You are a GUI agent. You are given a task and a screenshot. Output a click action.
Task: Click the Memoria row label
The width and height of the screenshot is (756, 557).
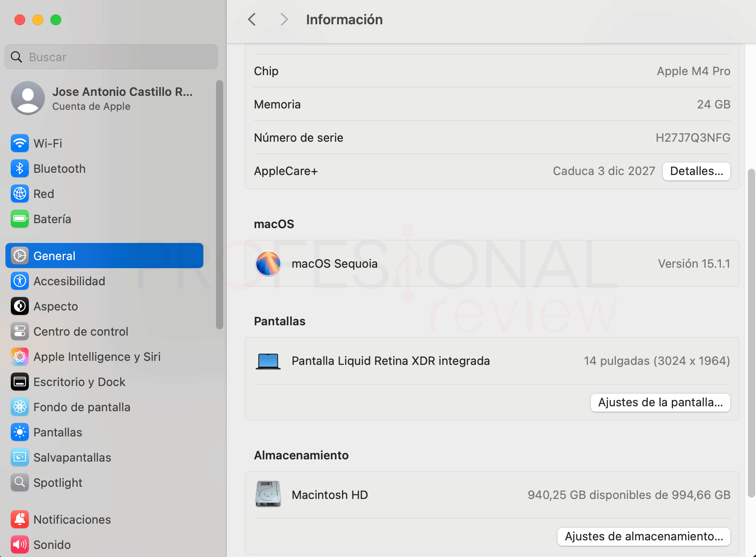[277, 104]
